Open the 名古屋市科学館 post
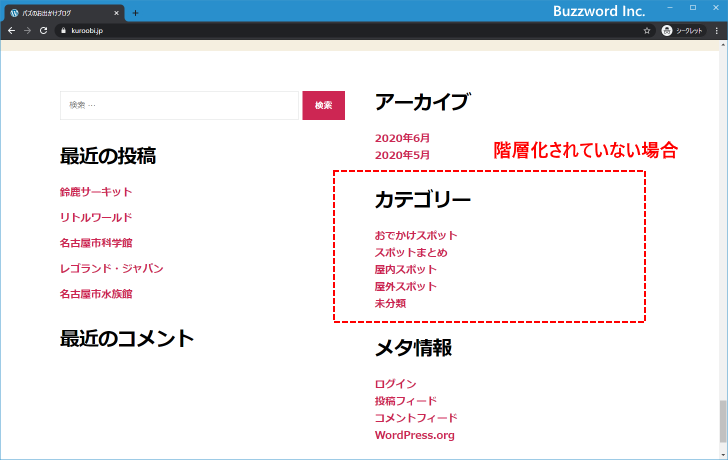 coord(96,243)
